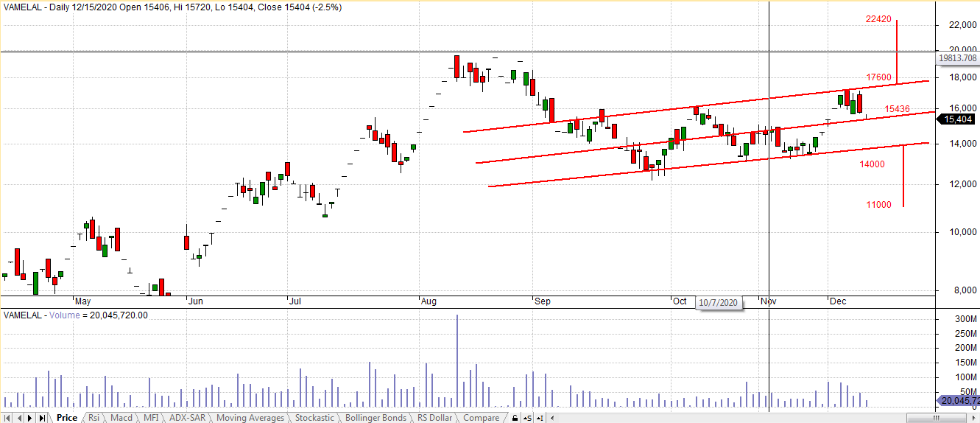This screenshot has width=980, height=423.
Task: Show the Moving Averages tab
Action: 250,418
